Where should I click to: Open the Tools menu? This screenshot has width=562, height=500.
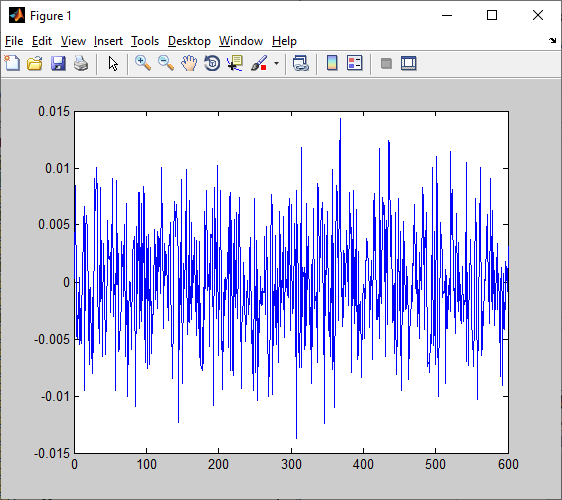(145, 41)
